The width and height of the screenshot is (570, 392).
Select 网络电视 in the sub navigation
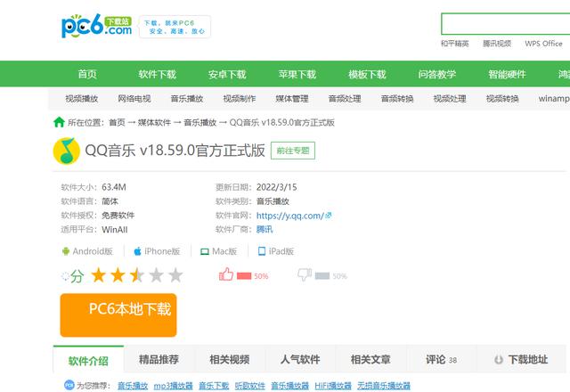[134, 99]
